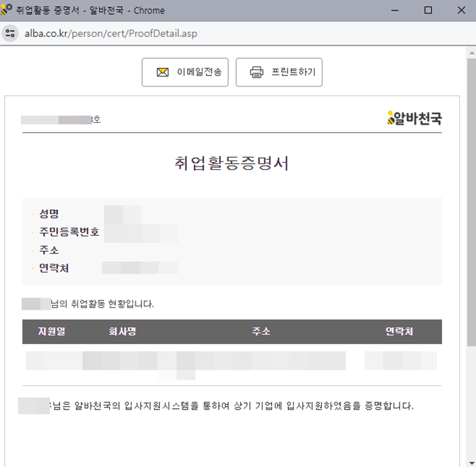Click the 지원일 column header

tap(52, 332)
